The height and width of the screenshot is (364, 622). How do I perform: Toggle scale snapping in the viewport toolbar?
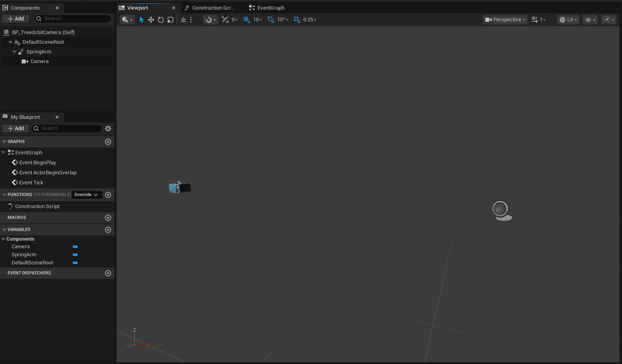(x=297, y=19)
